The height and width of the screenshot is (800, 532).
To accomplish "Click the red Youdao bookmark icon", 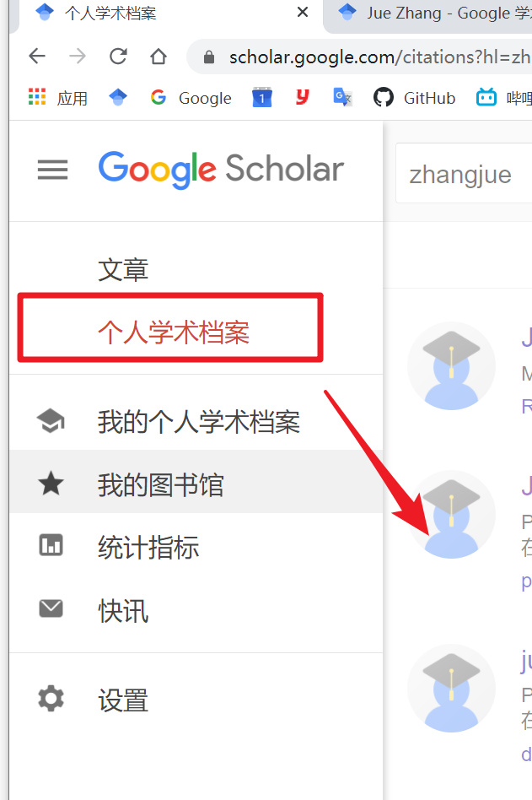I will tap(302, 96).
